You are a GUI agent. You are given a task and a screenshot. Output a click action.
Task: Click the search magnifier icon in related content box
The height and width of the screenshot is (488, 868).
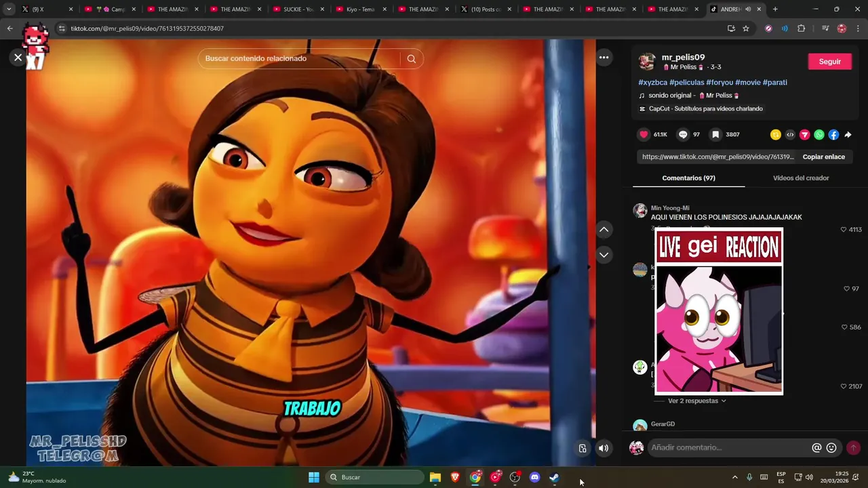pyautogui.click(x=412, y=59)
